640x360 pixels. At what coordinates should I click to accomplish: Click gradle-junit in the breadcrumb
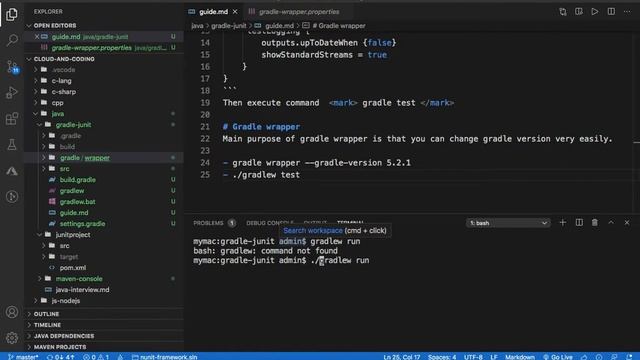coord(229,26)
